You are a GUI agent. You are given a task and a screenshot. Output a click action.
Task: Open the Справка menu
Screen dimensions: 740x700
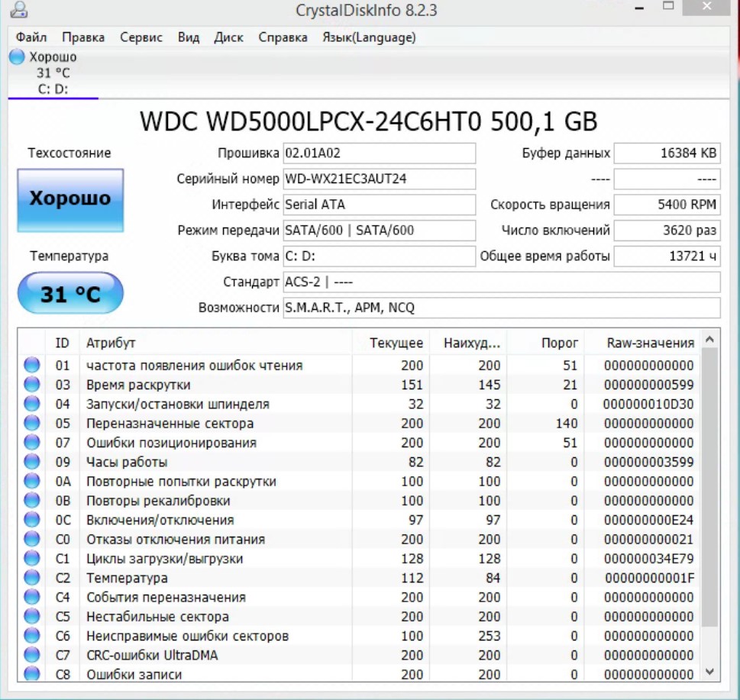click(x=283, y=37)
